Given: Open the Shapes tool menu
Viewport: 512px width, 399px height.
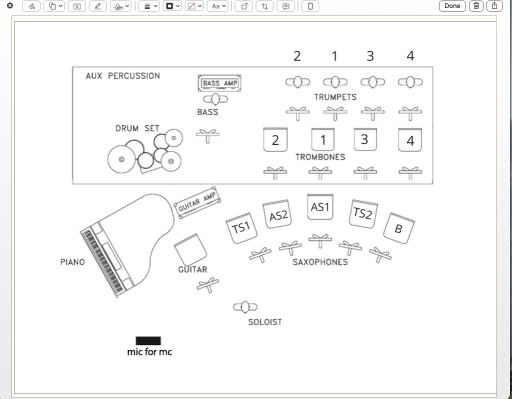Looking at the screenshot, I should pos(55,6).
